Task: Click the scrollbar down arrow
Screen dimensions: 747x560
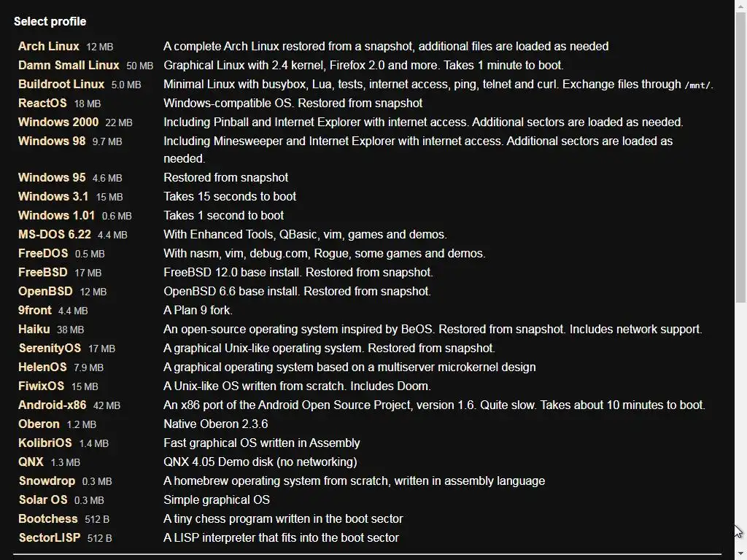Action: pos(740,553)
